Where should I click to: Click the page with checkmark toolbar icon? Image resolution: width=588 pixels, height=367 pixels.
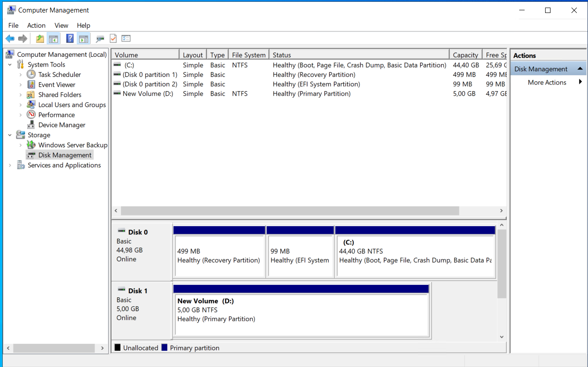click(113, 39)
